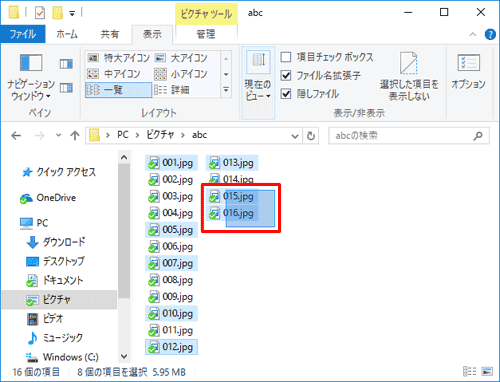Switch to the ホーム tab
Screen dimensions: 500x382
coord(67,34)
